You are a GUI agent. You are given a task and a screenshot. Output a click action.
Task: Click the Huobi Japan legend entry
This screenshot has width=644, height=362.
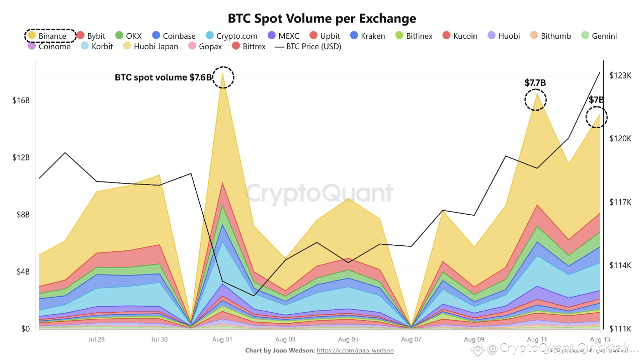[x=150, y=47]
